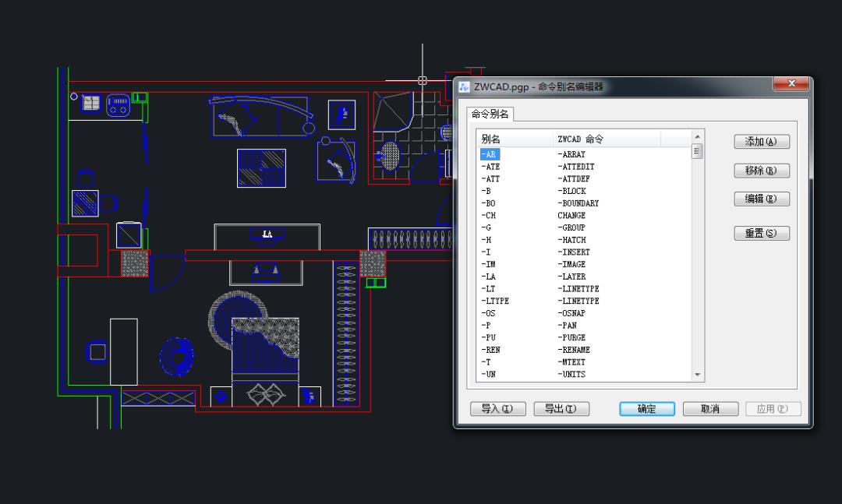
Task: Click the 重置 button to reset aliases
Action: 761,233
